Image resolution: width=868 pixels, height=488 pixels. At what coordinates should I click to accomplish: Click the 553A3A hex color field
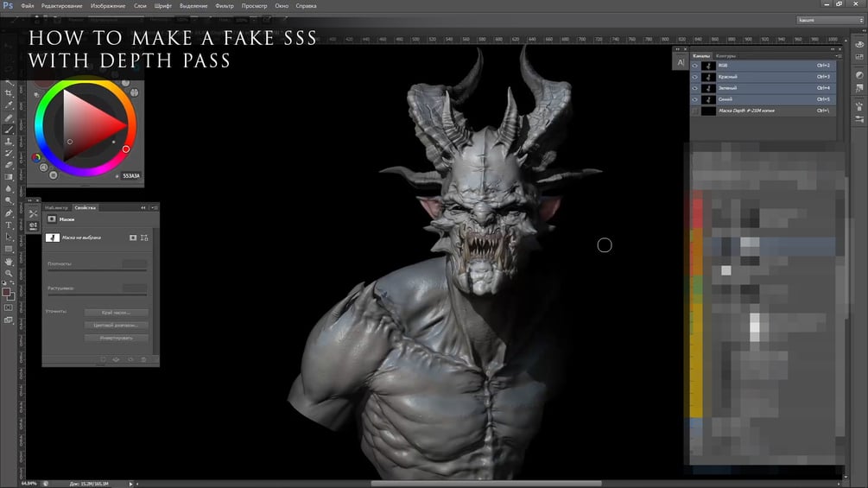tap(130, 176)
